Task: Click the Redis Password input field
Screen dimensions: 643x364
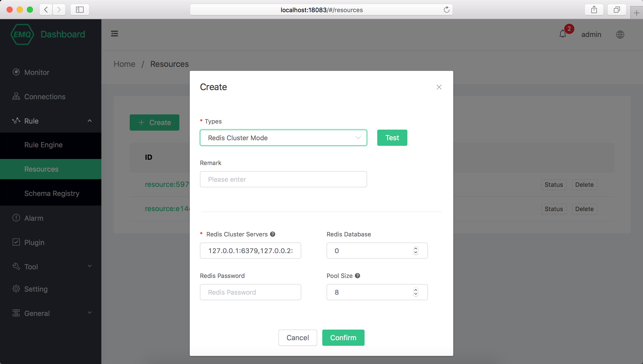Action: [x=250, y=292]
